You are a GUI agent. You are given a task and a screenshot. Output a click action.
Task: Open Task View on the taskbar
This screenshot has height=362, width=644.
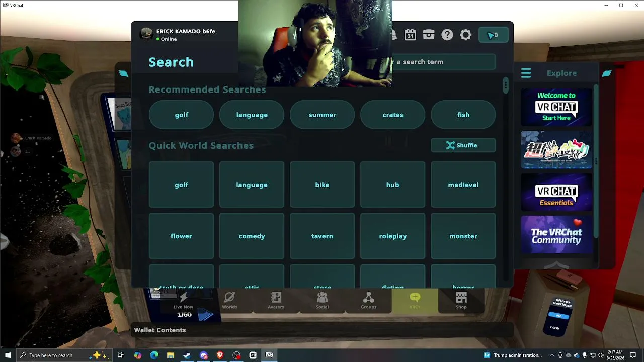pos(121,355)
